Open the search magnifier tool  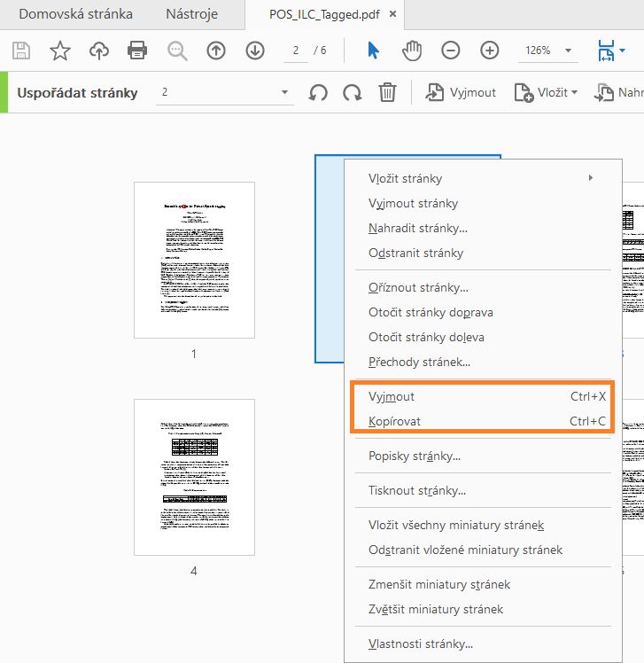tap(177, 51)
